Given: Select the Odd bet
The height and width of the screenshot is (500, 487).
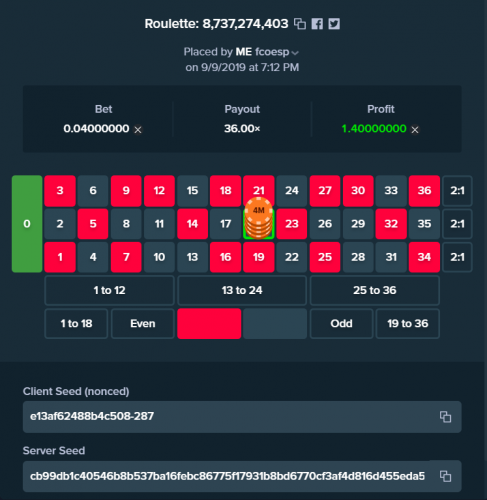Looking at the screenshot, I should point(341,324).
